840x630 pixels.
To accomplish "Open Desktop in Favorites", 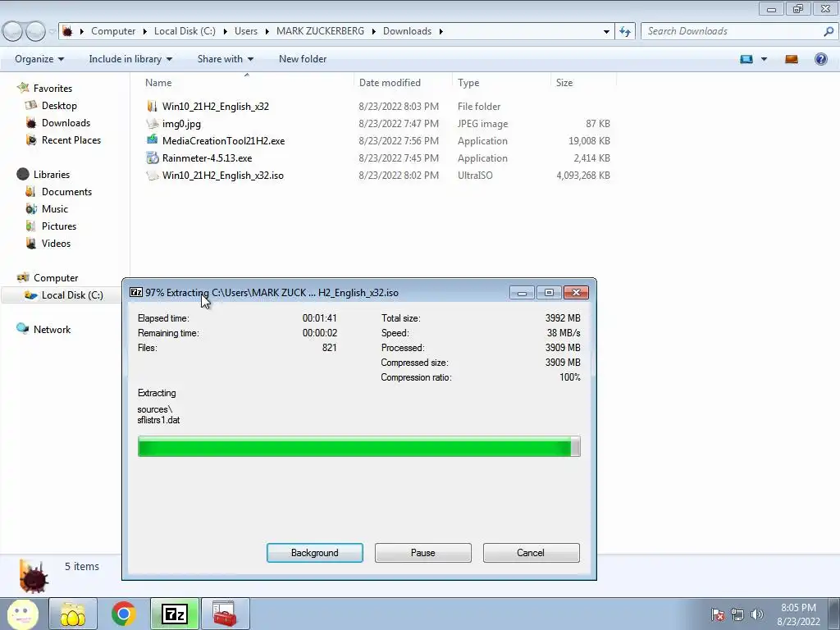I will click(59, 106).
